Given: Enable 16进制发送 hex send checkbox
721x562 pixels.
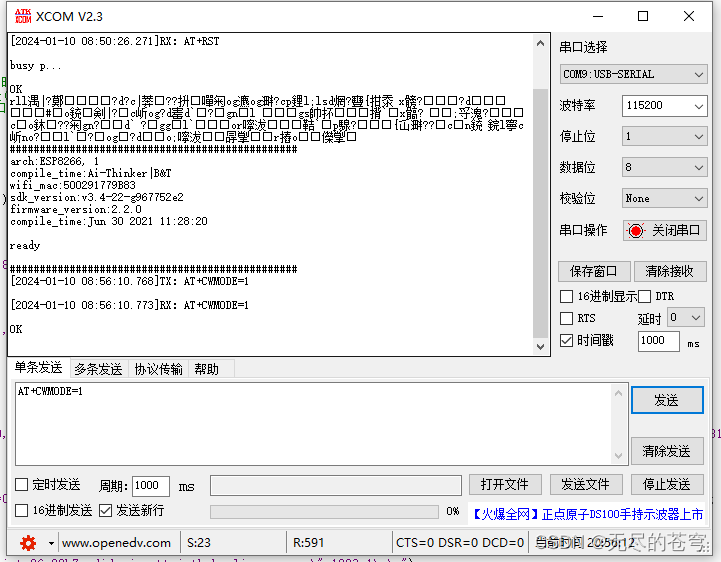Looking at the screenshot, I should coord(22,510).
